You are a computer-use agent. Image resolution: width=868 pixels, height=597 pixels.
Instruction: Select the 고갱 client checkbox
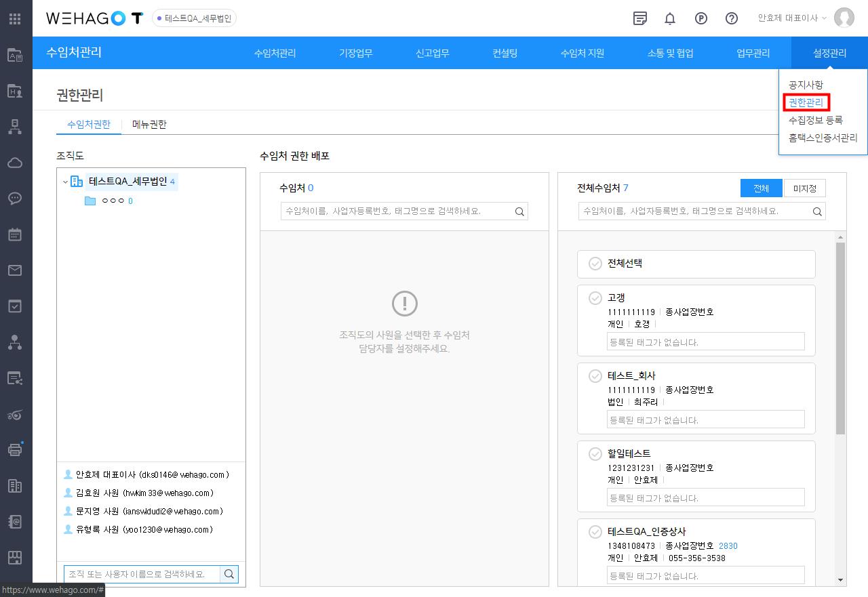[595, 297]
